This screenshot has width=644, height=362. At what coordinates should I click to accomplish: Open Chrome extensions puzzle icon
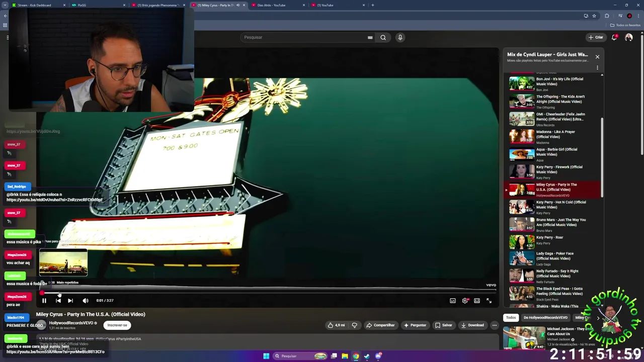(607, 16)
